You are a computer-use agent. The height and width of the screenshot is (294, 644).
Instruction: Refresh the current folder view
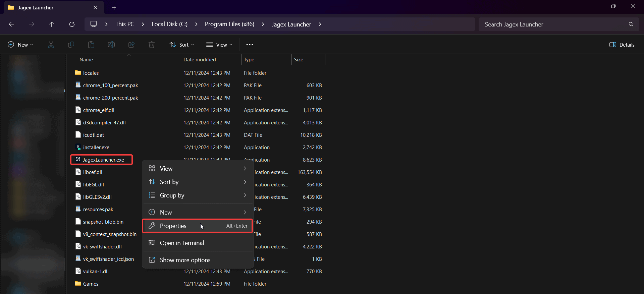pyautogui.click(x=72, y=24)
